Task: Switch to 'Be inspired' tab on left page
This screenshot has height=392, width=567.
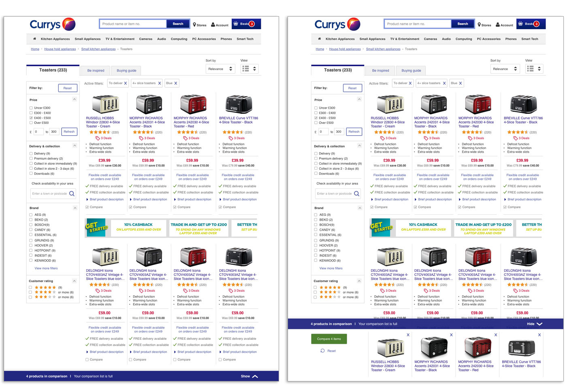Action: [x=96, y=70]
